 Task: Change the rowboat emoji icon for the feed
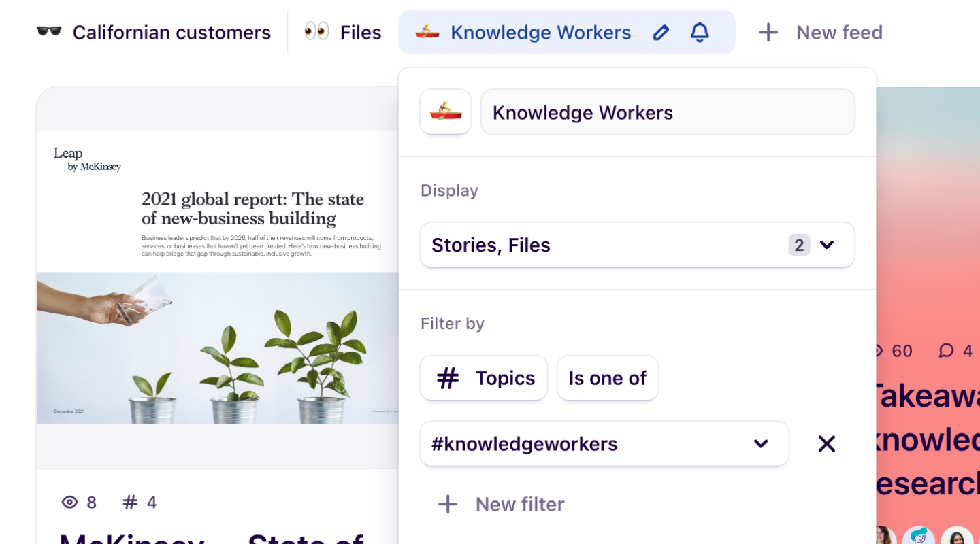(446, 112)
